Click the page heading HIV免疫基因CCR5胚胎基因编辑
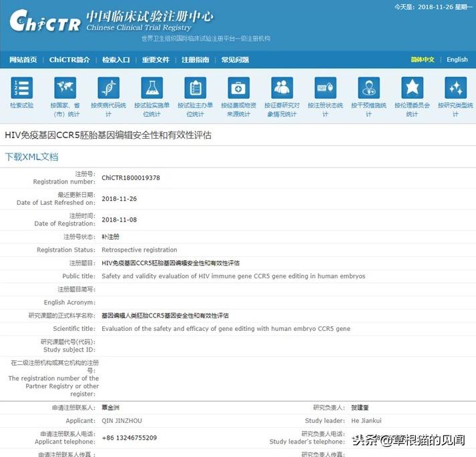 (108, 135)
